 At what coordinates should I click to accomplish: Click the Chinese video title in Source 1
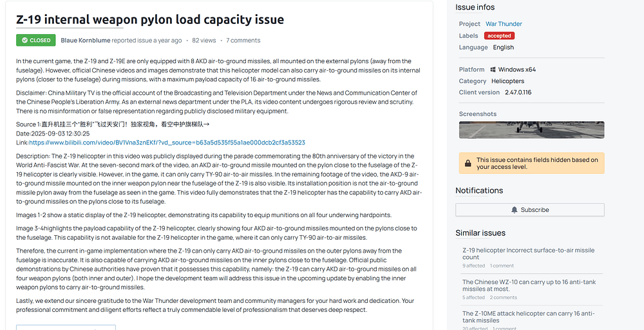126,124
